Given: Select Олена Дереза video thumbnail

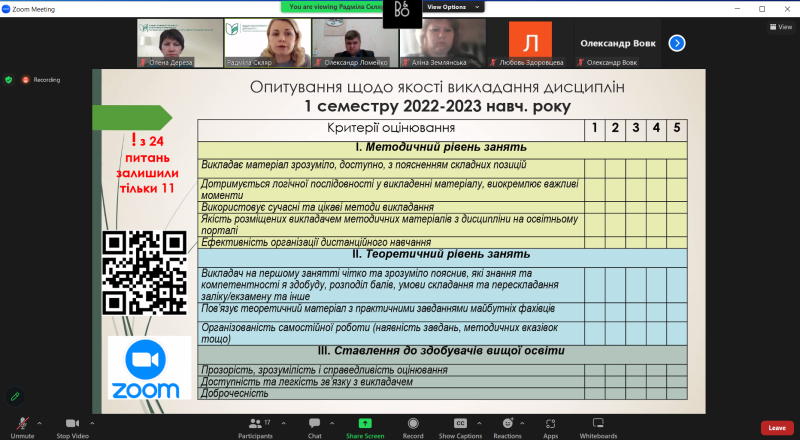Looking at the screenshot, I should point(180,43).
